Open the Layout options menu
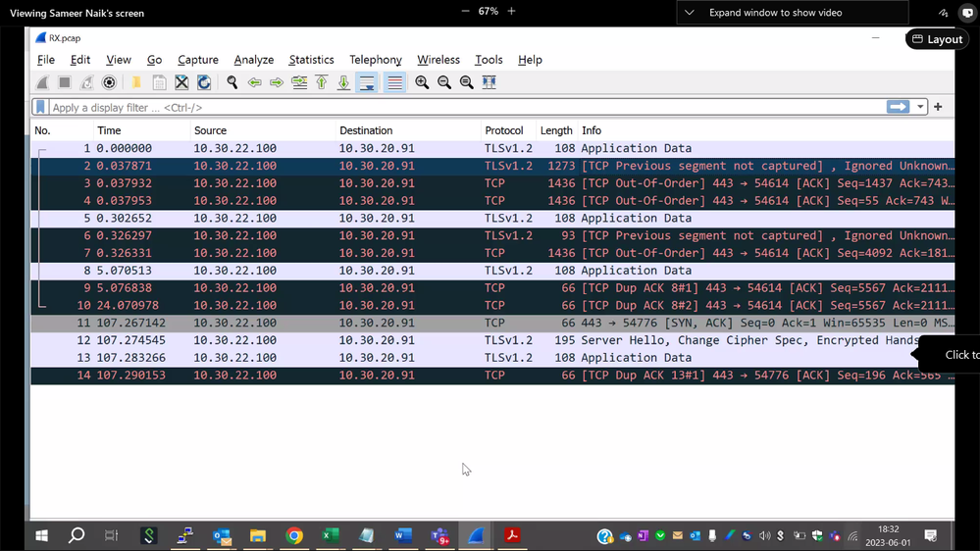Image resolution: width=980 pixels, height=551 pixels. coord(937,39)
